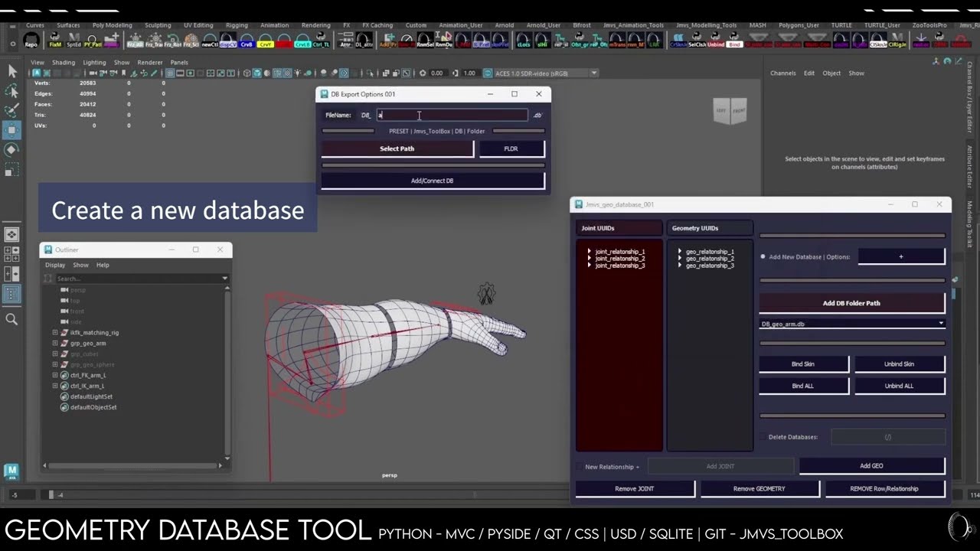Viewport: 980px width, 551px height.
Task: Activate the Rotate tool in toolbox
Action: (x=11, y=150)
